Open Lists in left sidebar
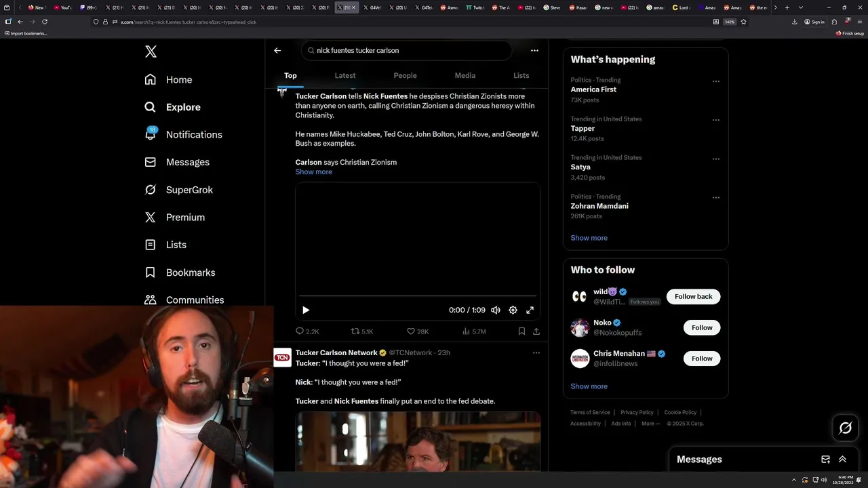 pos(165,245)
